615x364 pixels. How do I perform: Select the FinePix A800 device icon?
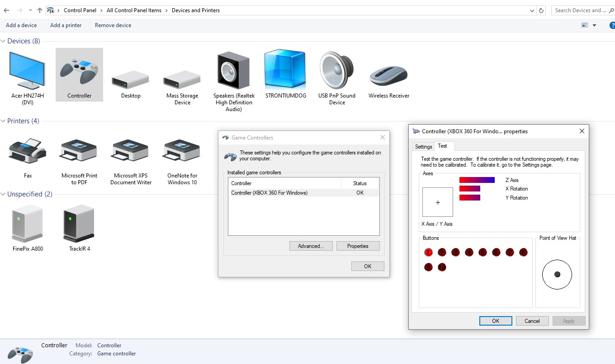pos(28,223)
